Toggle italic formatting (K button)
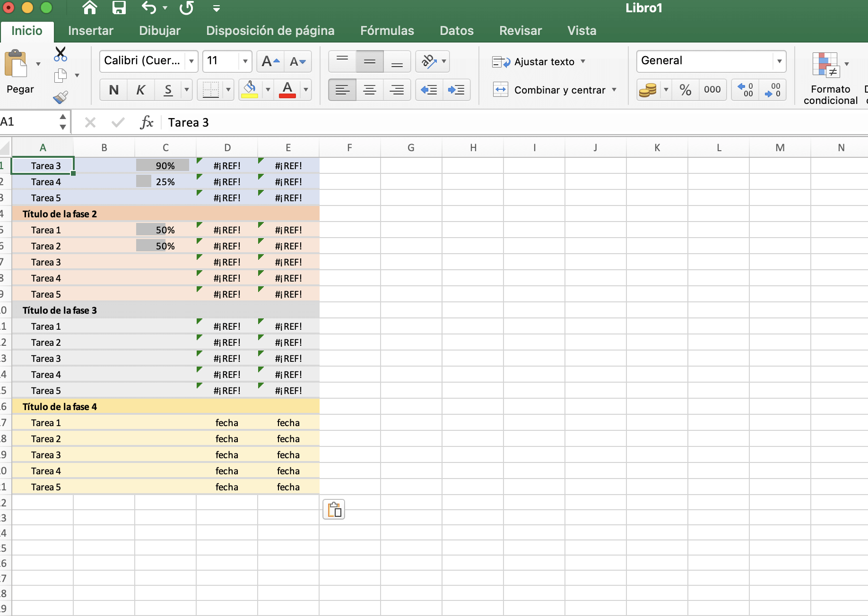 click(140, 90)
